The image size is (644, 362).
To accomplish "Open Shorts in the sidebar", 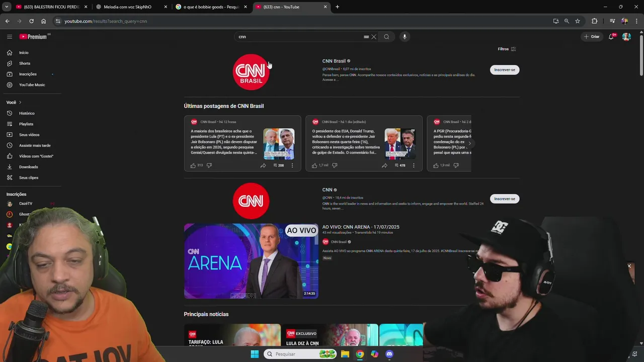I will 25,63.
